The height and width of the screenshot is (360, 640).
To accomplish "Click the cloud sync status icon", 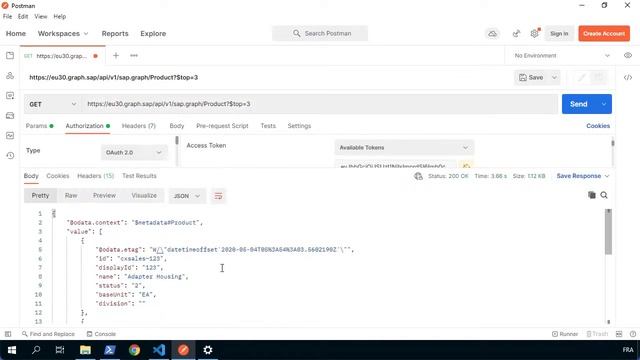I will [x=493, y=33].
